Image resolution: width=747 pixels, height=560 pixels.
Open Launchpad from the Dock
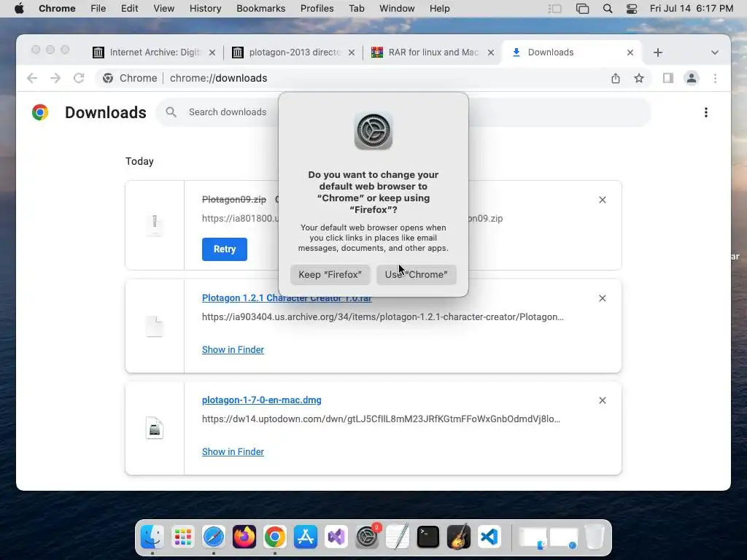coord(183,537)
